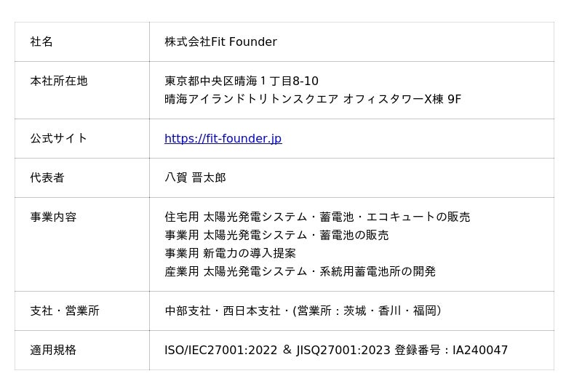Click the 事業内容 label cell
This screenshot has height=392, width=582.
(53, 217)
